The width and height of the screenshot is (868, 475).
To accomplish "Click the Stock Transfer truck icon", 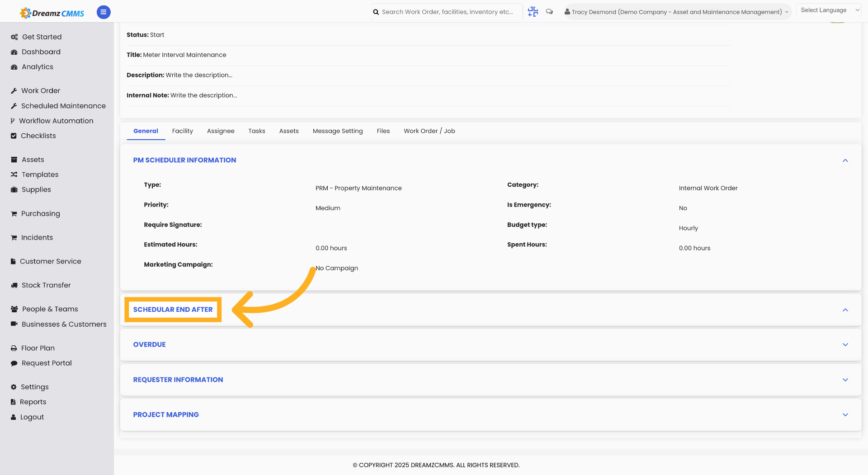I will (x=14, y=285).
